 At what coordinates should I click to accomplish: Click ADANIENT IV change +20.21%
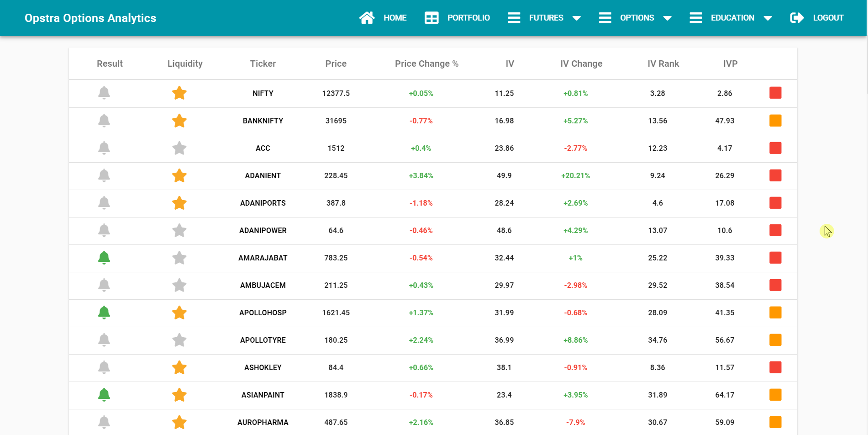tap(575, 175)
